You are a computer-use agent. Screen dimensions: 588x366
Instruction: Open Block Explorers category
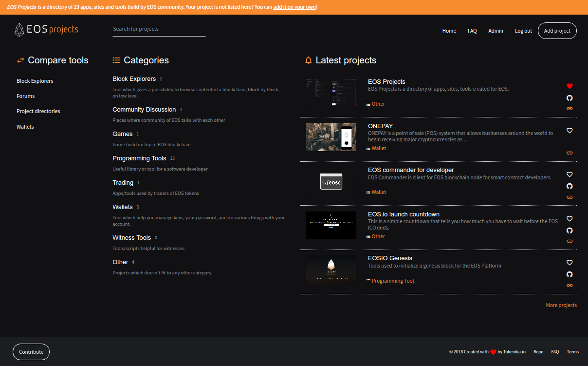134,79
